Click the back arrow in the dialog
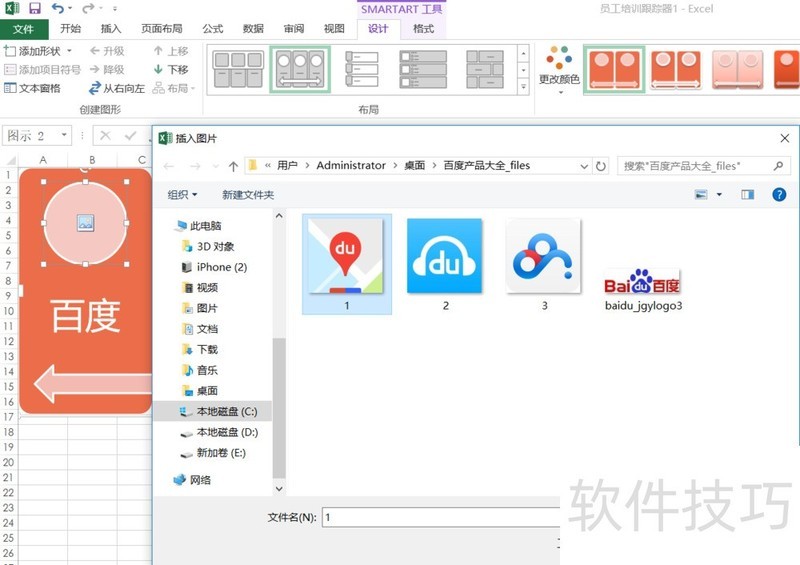The image size is (800, 565). pos(169,166)
